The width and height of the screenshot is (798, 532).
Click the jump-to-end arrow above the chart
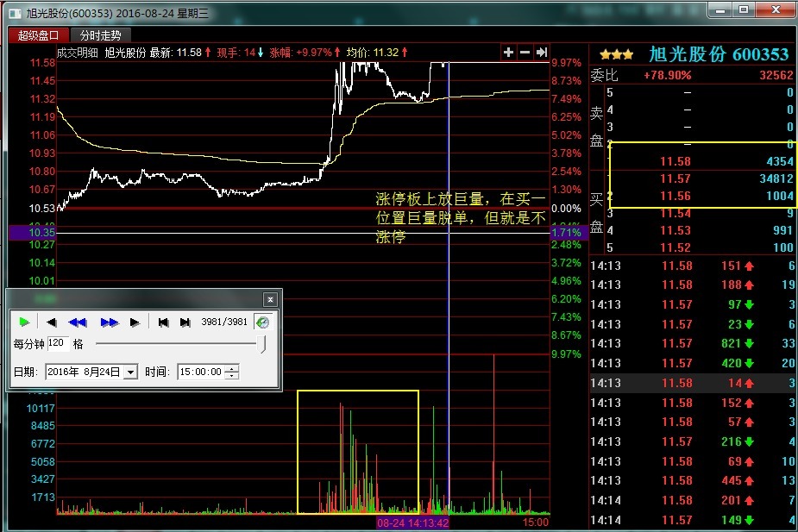pyautogui.click(x=541, y=53)
